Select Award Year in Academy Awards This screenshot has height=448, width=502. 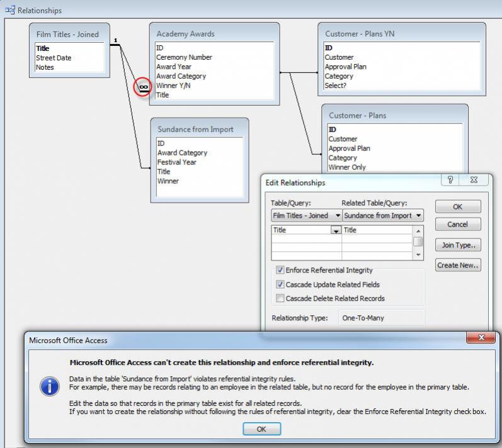pyautogui.click(x=174, y=67)
